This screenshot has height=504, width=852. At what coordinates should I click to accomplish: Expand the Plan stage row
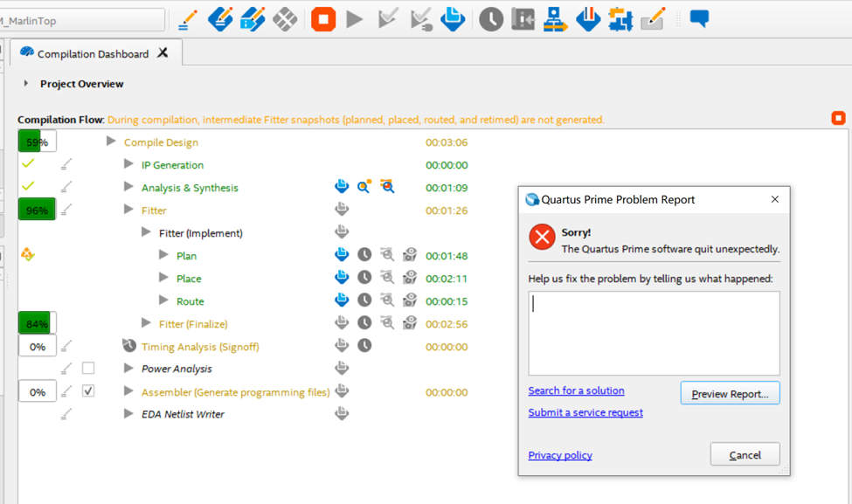click(163, 255)
